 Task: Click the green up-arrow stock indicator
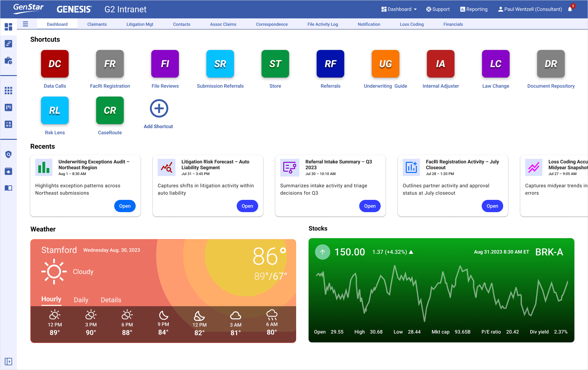(x=322, y=252)
